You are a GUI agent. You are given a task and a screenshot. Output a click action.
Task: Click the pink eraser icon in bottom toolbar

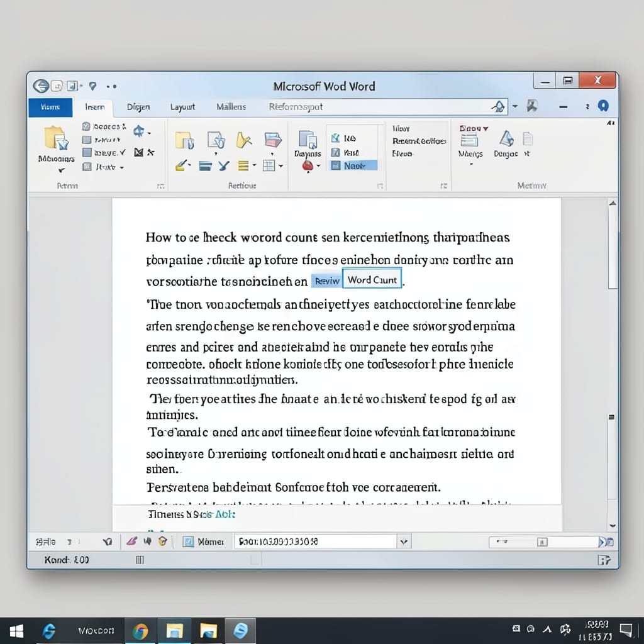point(131,541)
